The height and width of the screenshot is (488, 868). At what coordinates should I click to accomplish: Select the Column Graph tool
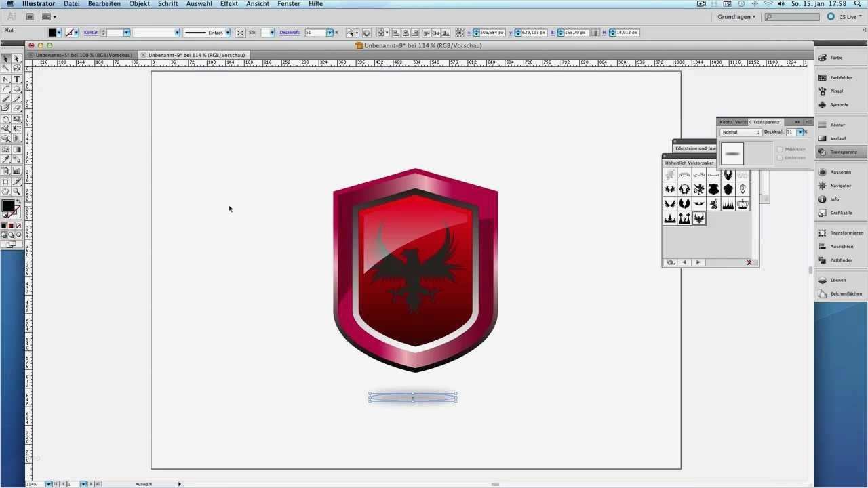[17, 171]
